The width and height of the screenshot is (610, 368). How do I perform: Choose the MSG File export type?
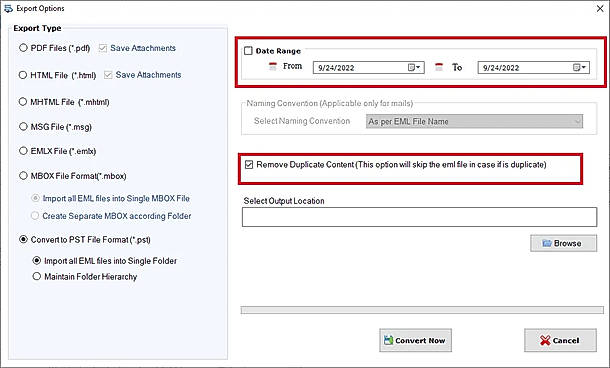[23, 127]
